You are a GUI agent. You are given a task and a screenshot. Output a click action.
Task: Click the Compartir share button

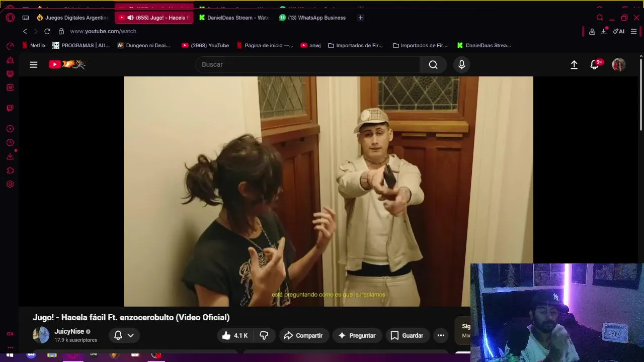point(303,335)
